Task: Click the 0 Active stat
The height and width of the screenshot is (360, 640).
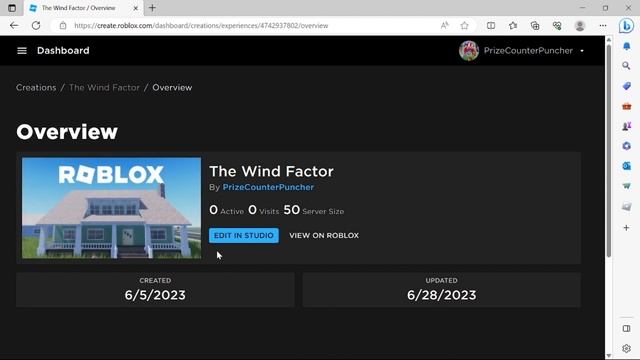Action: click(226, 210)
